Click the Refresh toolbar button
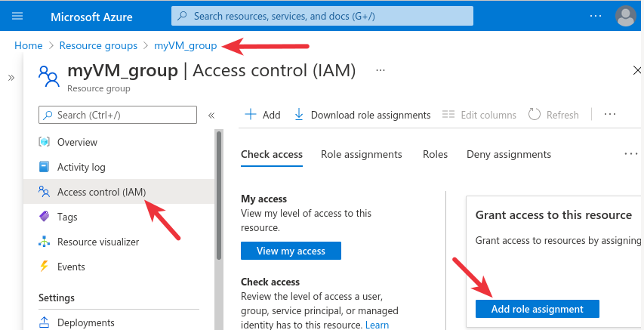 (x=553, y=115)
